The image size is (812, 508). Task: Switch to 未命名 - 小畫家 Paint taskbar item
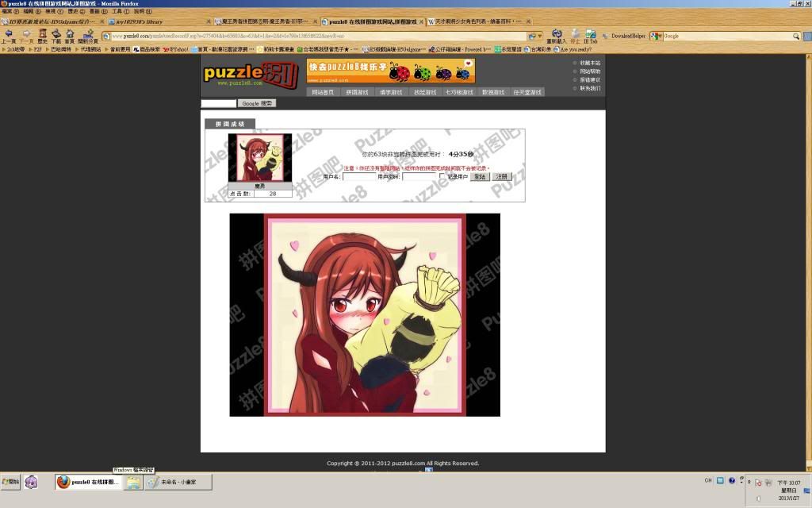tap(178, 482)
